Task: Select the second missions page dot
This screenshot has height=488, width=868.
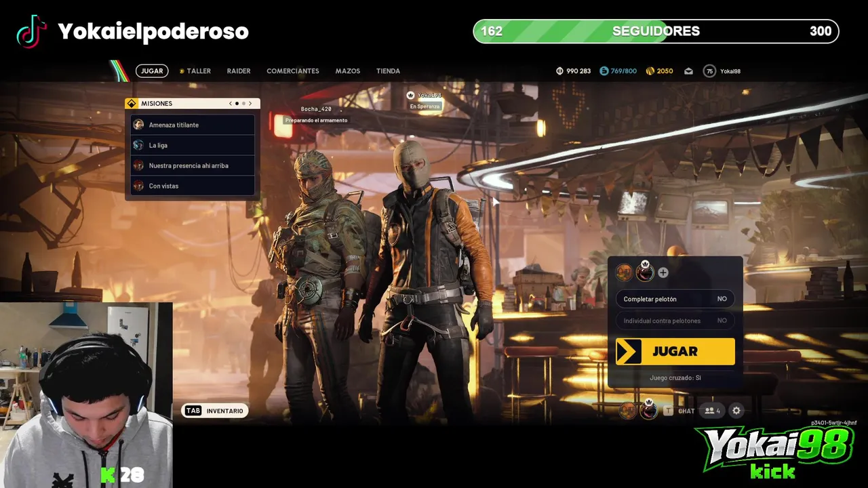Action: point(243,104)
